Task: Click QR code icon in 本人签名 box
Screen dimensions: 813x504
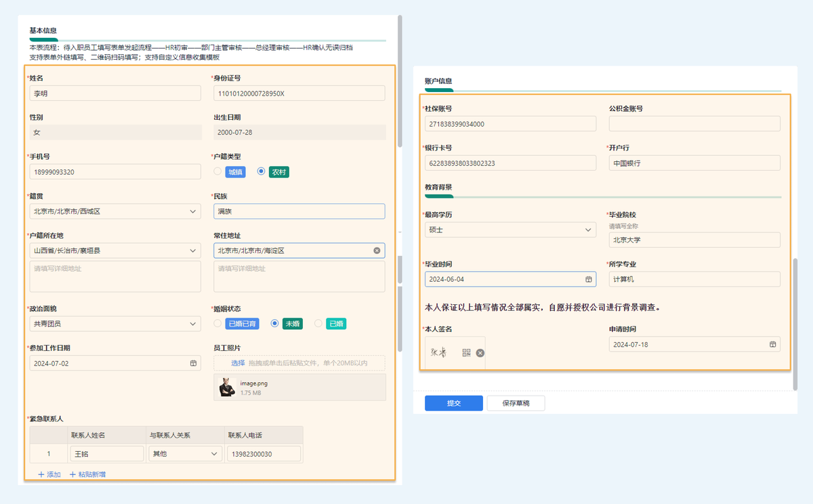Action: (x=466, y=353)
